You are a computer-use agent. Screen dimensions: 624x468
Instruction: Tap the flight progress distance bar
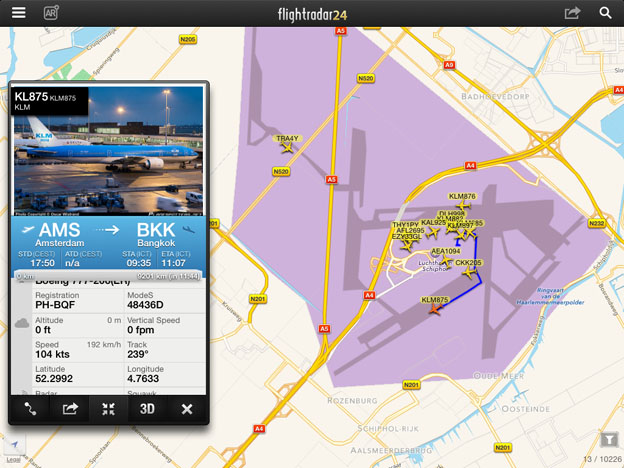tap(108, 276)
